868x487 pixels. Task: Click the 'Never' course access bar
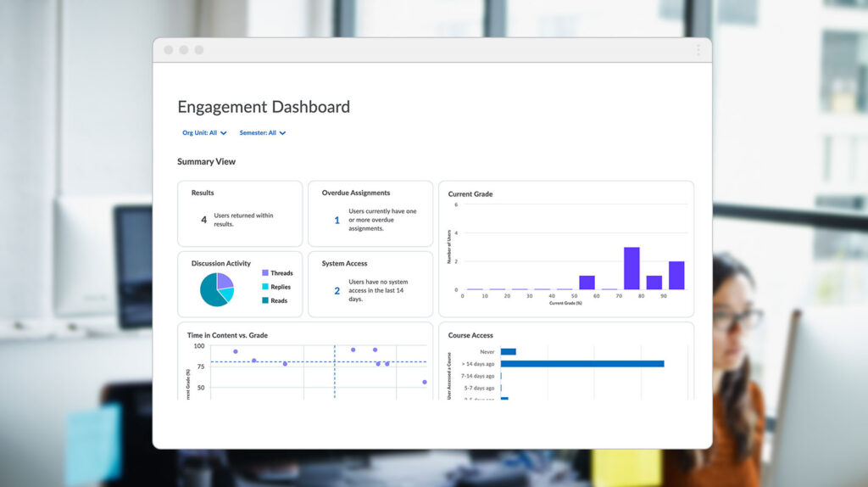(x=509, y=352)
